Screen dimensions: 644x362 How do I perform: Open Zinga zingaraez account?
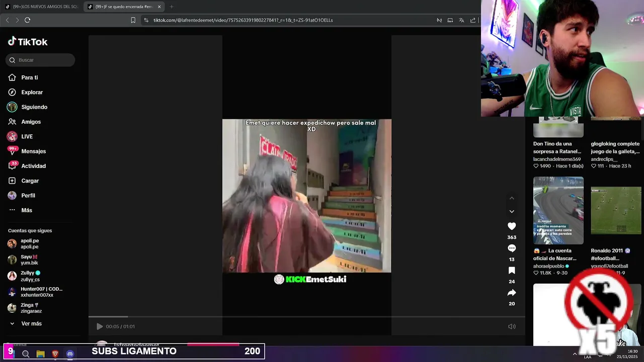(30, 308)
